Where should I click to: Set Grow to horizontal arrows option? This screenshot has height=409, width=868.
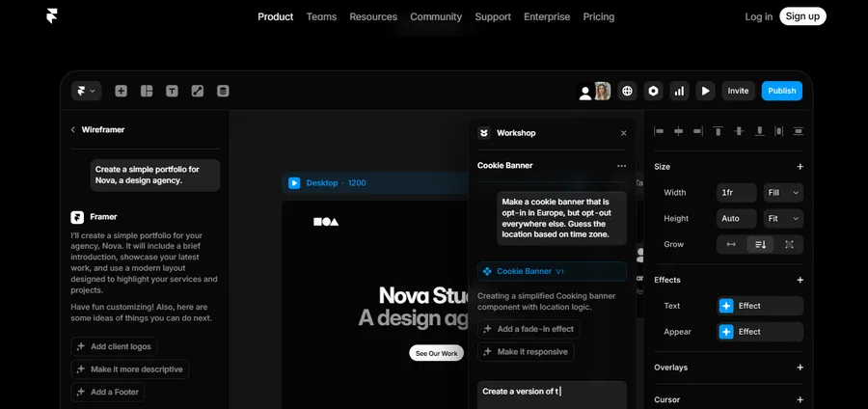pos(731,245)
